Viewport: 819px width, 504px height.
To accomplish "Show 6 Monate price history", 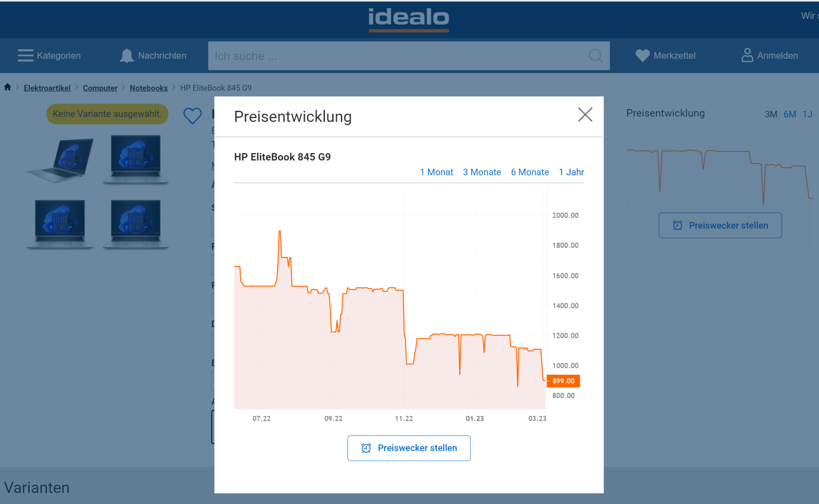I will pos(529,172).
